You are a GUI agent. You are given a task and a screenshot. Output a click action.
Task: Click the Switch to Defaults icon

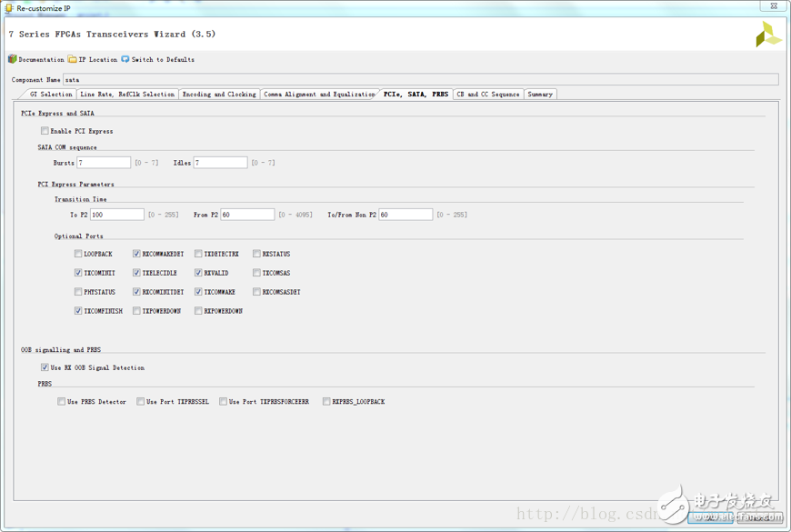125,59
